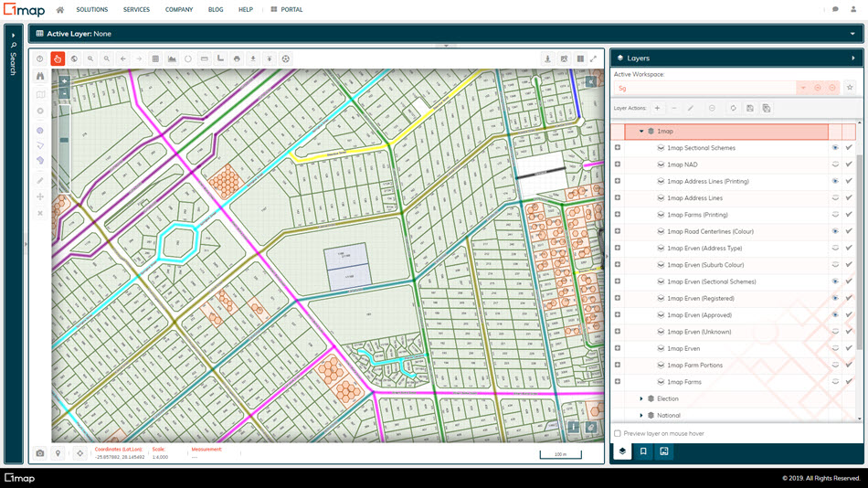Image resolution: width=868 pixels, height=488 pixels.
Task: Mark workspace as favourite star
Action: (x=850, y=88)
